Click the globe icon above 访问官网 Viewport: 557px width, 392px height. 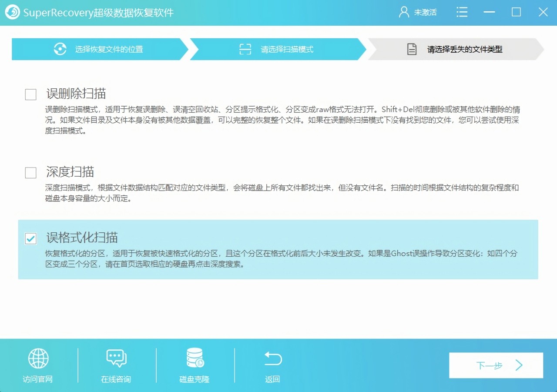[x=38, y=358]
